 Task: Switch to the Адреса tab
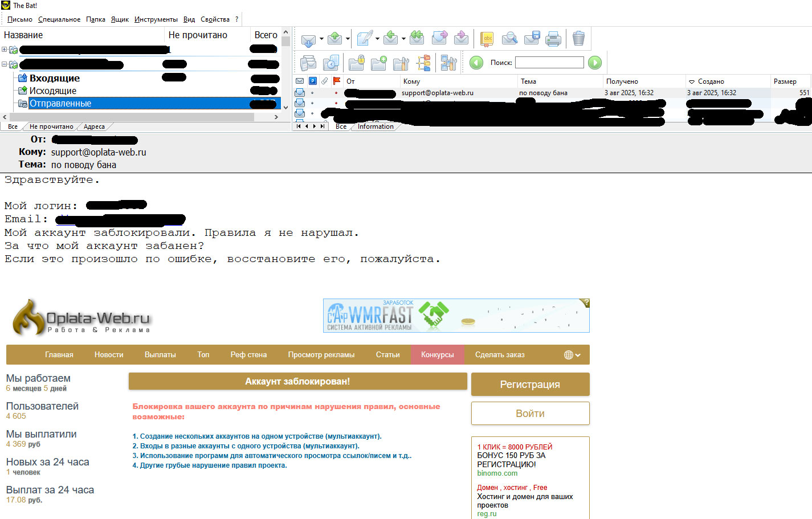[94, 126]
